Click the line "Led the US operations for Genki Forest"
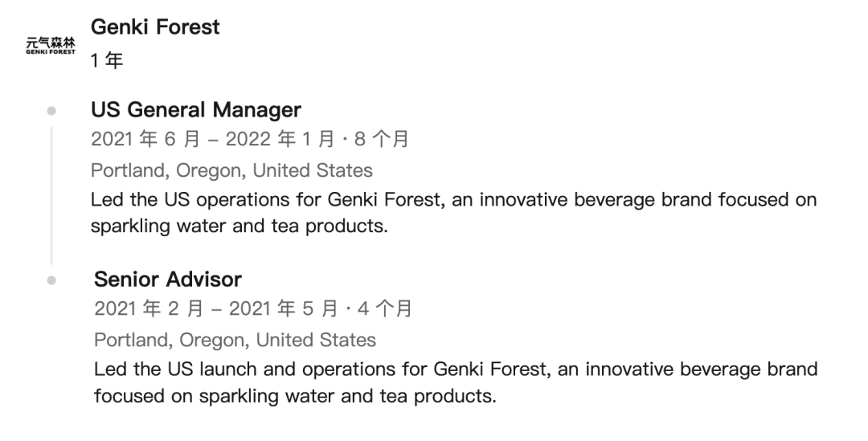Screen dimensions: 868x441 453,199
